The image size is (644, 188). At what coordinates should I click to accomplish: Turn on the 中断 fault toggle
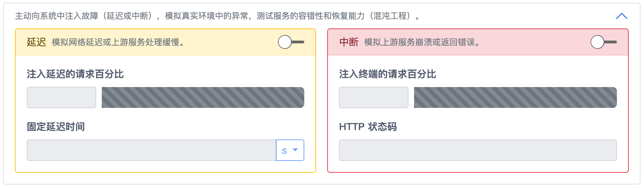[x=603, y=42]
